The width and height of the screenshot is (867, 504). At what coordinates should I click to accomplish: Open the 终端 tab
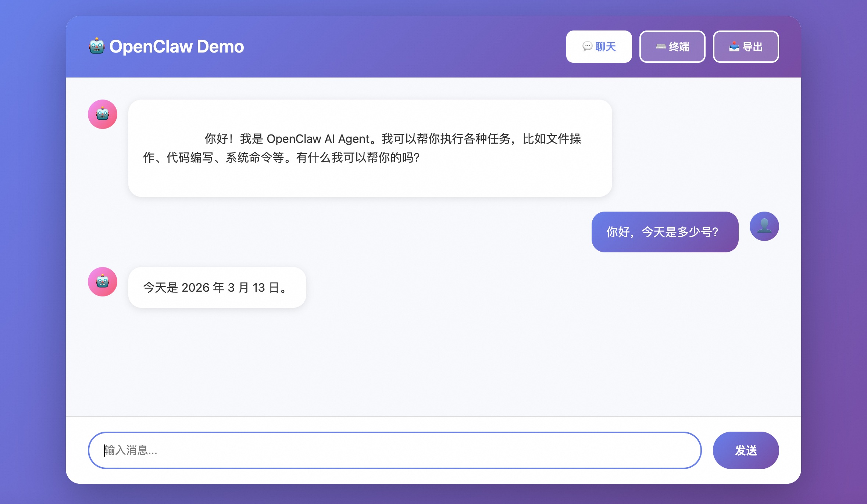click(672, 47)
